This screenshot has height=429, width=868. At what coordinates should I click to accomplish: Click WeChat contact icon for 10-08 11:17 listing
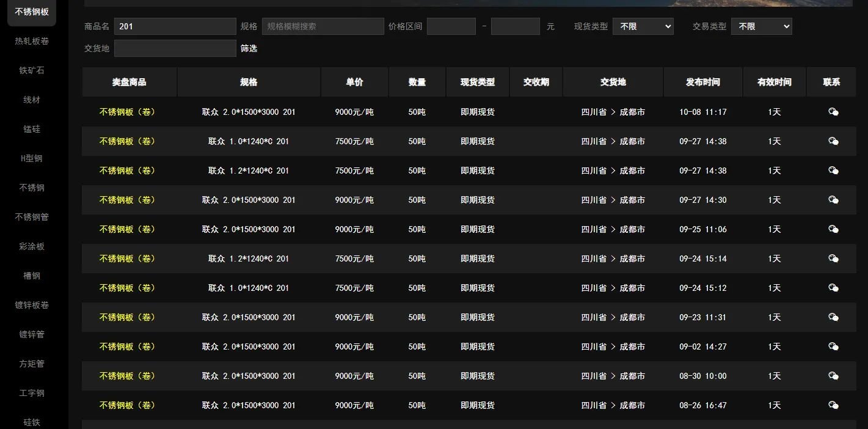833,112
